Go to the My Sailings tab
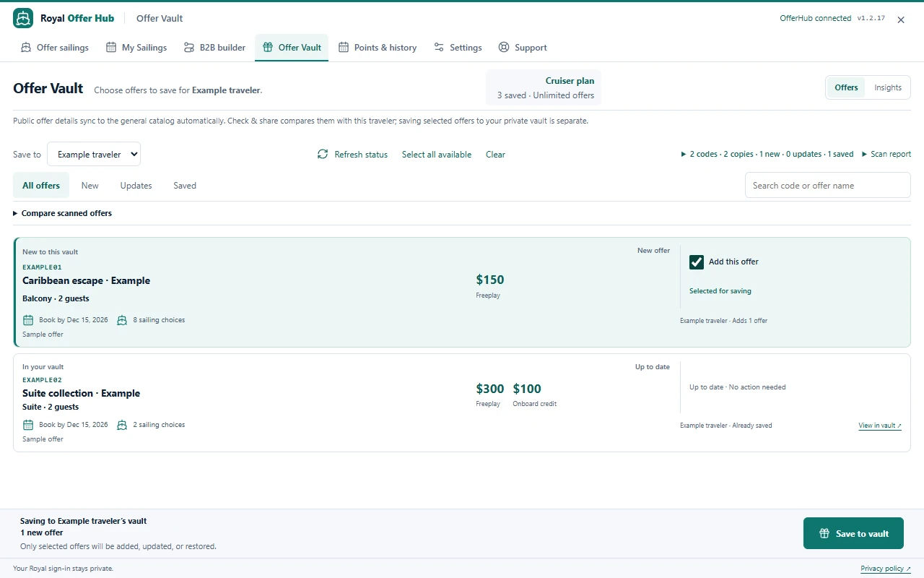This screenshot has width=924, height=578. (x=136, y=48)
